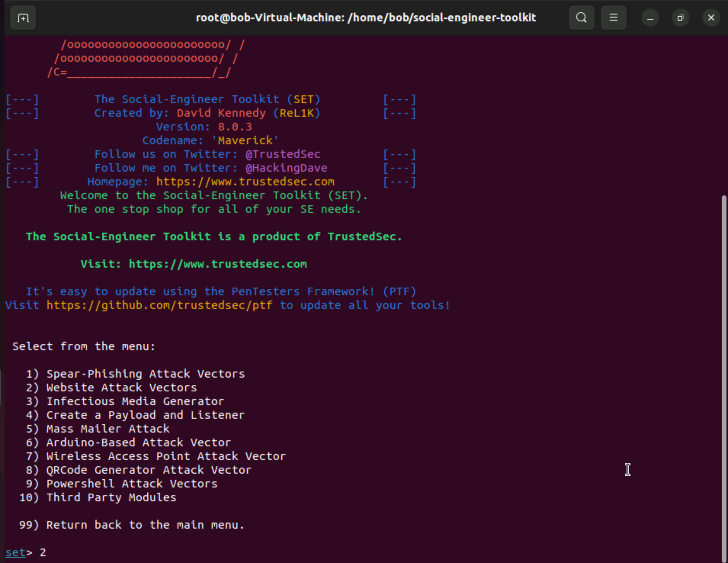The image size is (728, 563).
Task: Close the terminal window
Action: (x=711, y=18)
